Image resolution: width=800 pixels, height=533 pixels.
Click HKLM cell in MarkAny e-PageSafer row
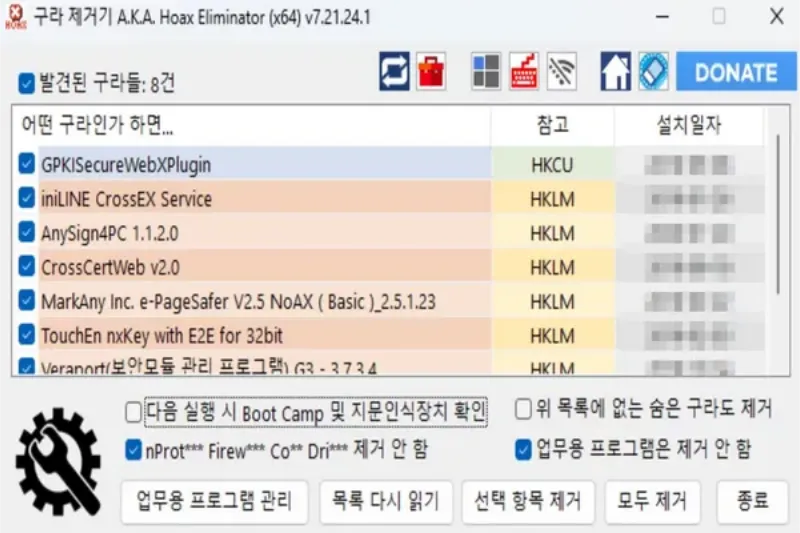(x=553, y=301)
